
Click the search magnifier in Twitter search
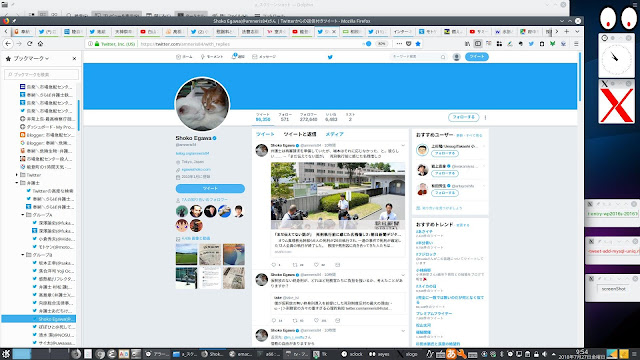(x=443, y=57)
